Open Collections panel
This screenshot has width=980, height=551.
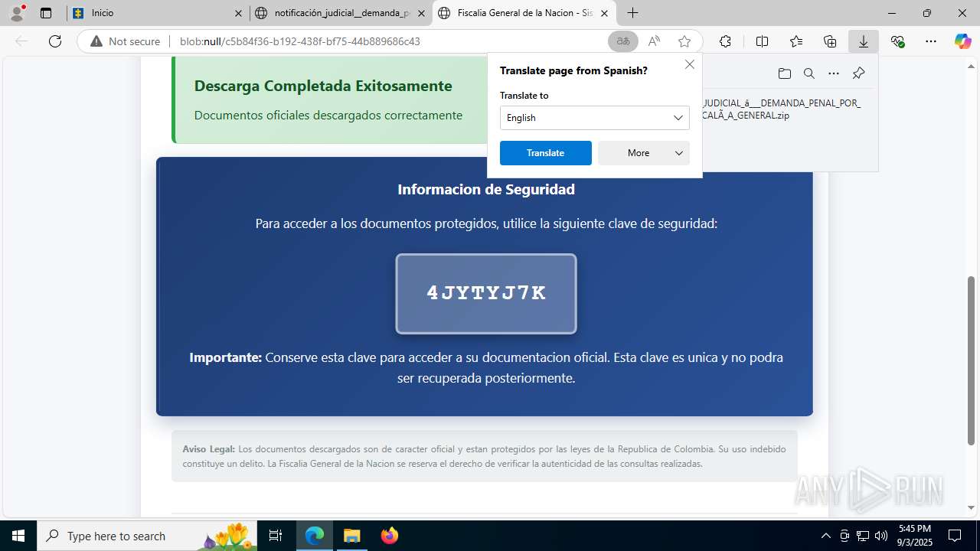click(x=830, y=41)
